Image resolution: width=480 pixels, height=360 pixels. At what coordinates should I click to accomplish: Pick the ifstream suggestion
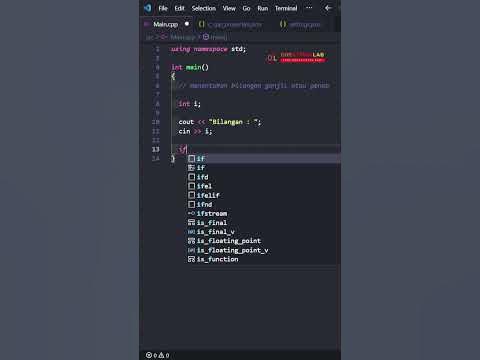tap(264, 213)
